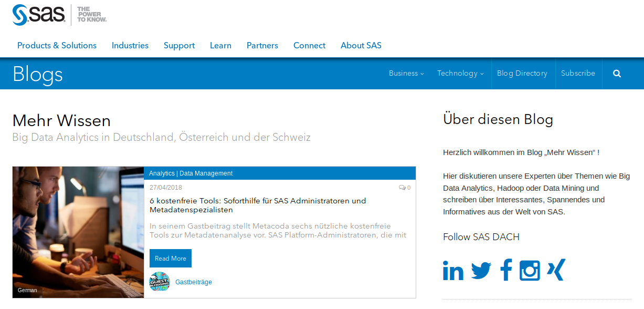The height and width of the screenshot is (309, 644).
Task: Go to Blog Directory
Action: click(x=522, y=74)
